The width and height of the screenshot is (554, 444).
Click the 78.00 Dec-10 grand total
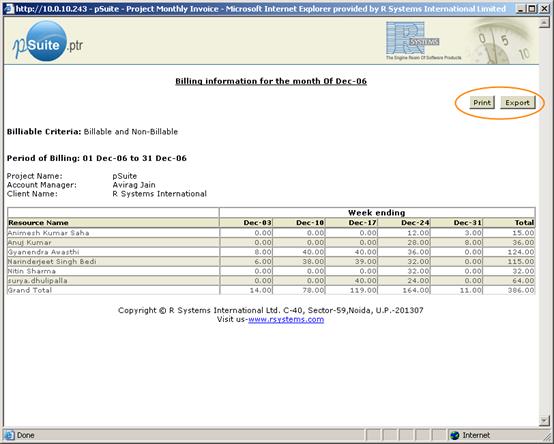[313, 290]
